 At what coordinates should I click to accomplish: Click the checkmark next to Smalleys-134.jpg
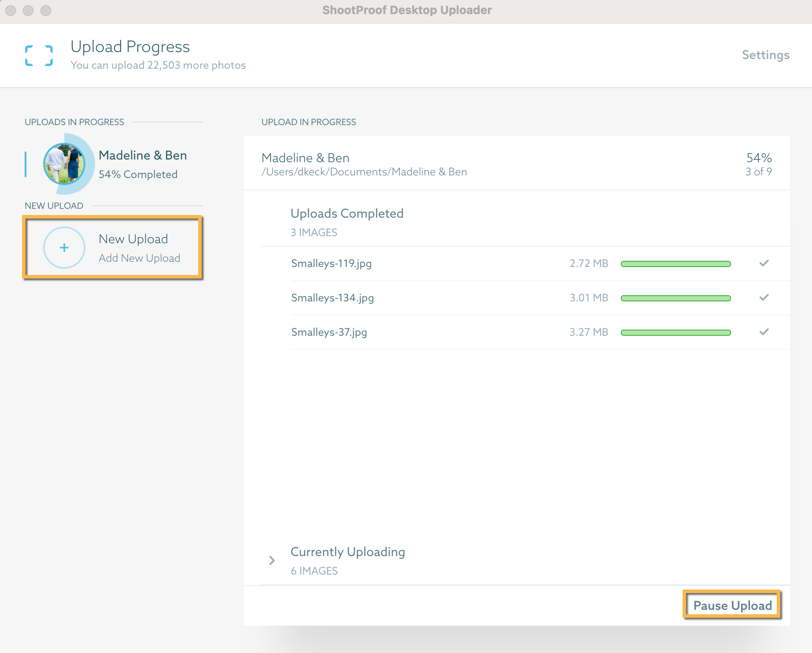764,297
